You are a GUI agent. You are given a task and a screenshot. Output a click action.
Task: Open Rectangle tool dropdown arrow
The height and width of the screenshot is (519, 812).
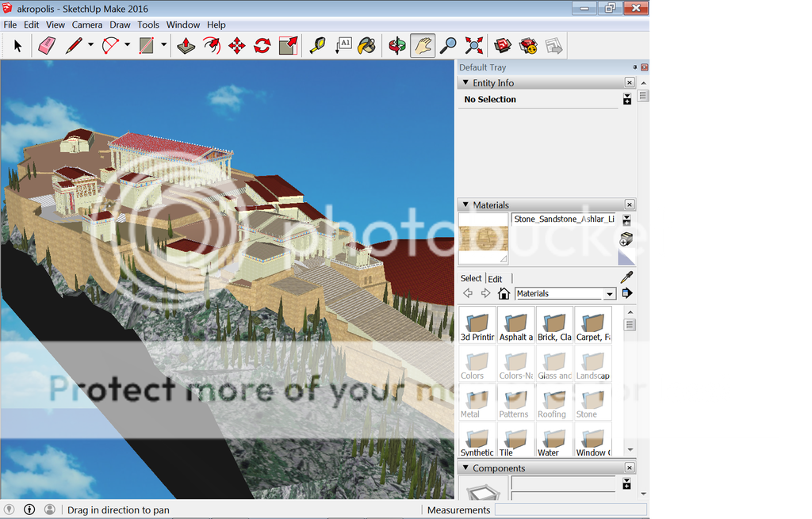[x=163, y=45]
